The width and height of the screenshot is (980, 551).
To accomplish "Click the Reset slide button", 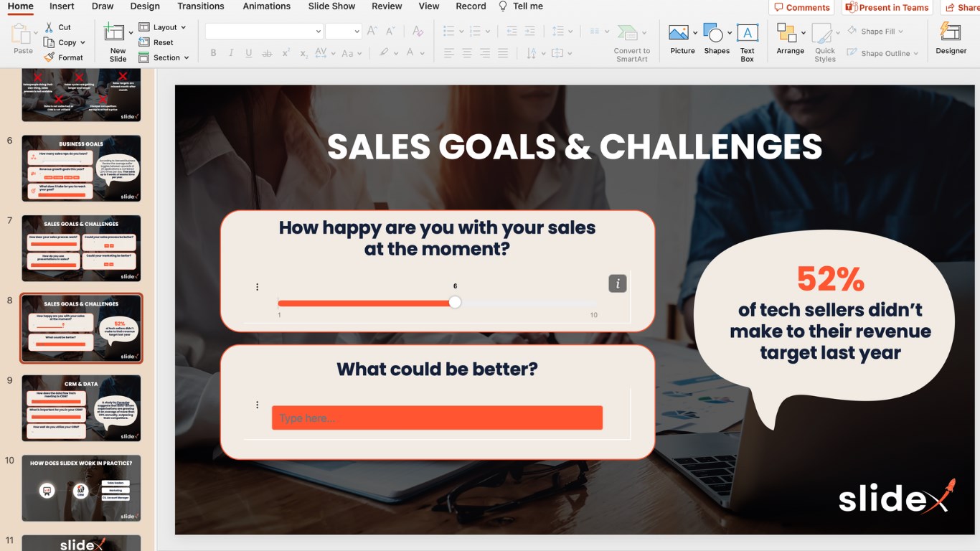I will (156, 42).
